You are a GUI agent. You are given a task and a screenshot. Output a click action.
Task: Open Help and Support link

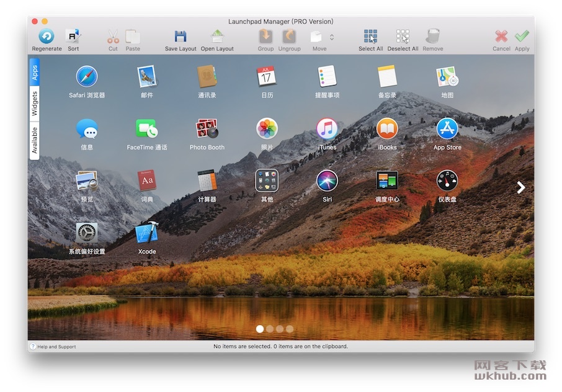tap(56, 347)
